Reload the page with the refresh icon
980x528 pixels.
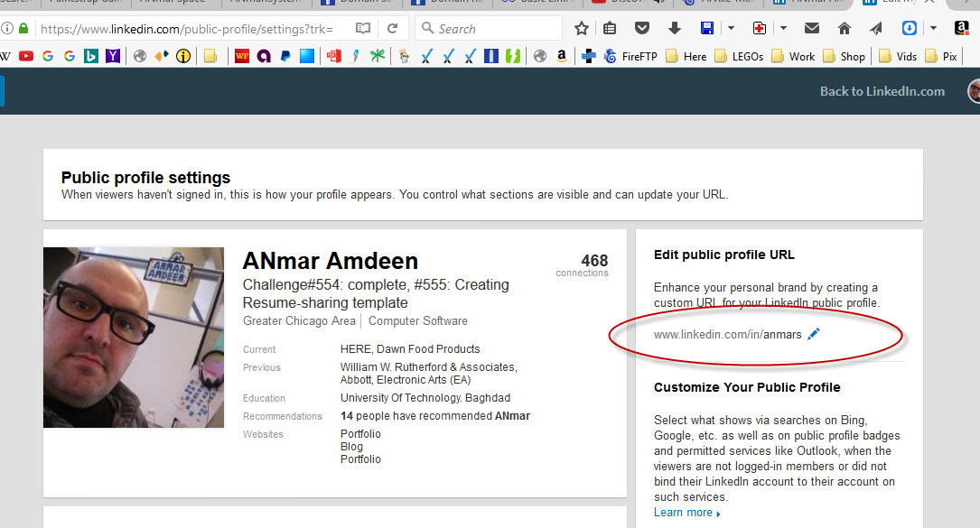393,28
